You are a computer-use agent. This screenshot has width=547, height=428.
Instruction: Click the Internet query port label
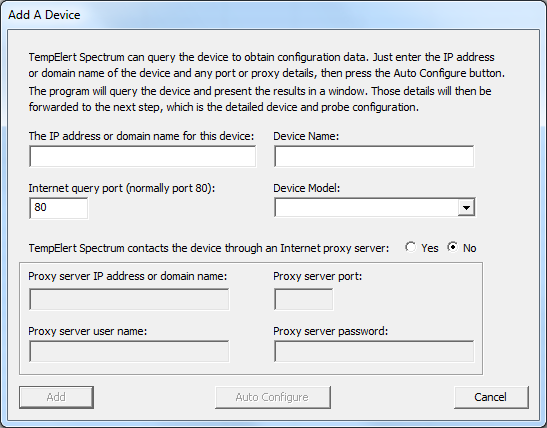tap(122, 188)
